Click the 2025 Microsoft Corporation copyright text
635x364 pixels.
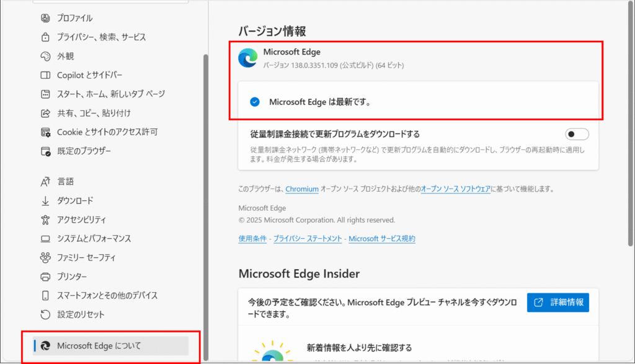pyautogui.click(x=317, y=220)
